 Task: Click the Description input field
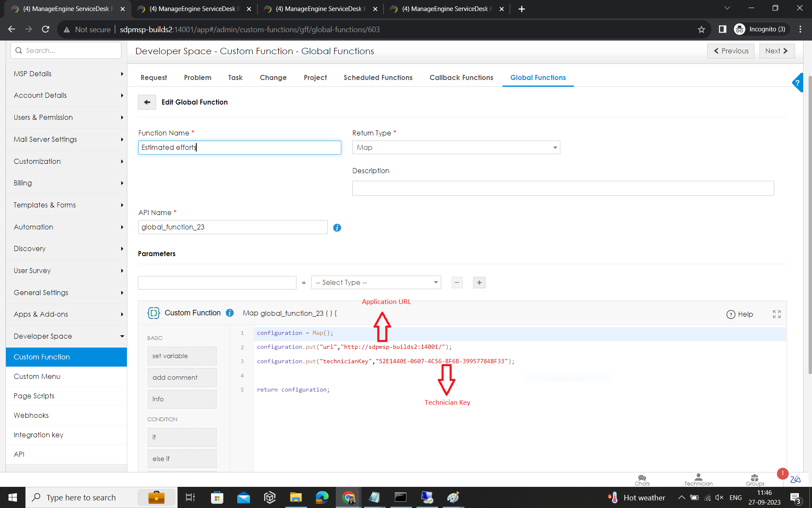pyautogui.click(x=563, y=188)
